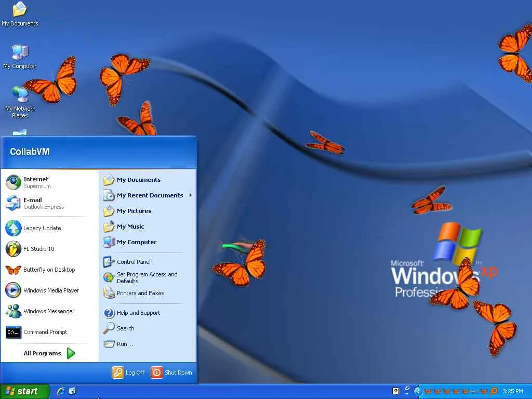This screenshot has height=399, width=532.
Task: Click the Log Off button
Action: (x=129, y=373)
